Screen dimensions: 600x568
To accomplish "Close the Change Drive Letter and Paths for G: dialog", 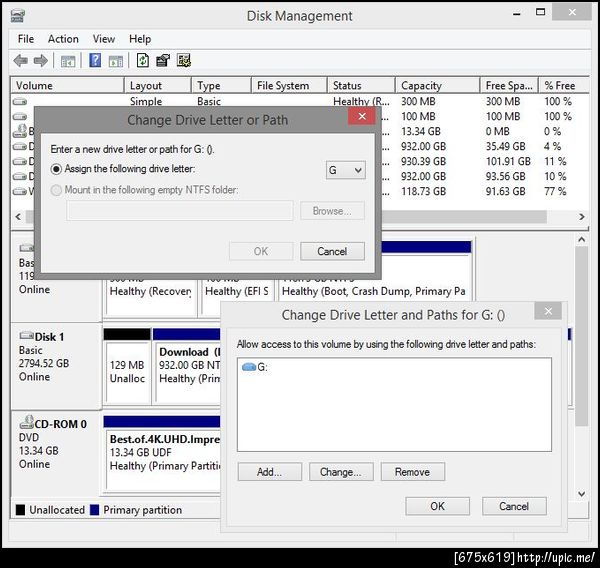I will (x=548, y=311).
